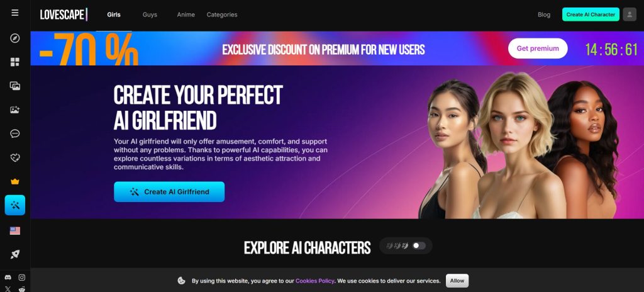Click the compass explore icon

[15, 38]
